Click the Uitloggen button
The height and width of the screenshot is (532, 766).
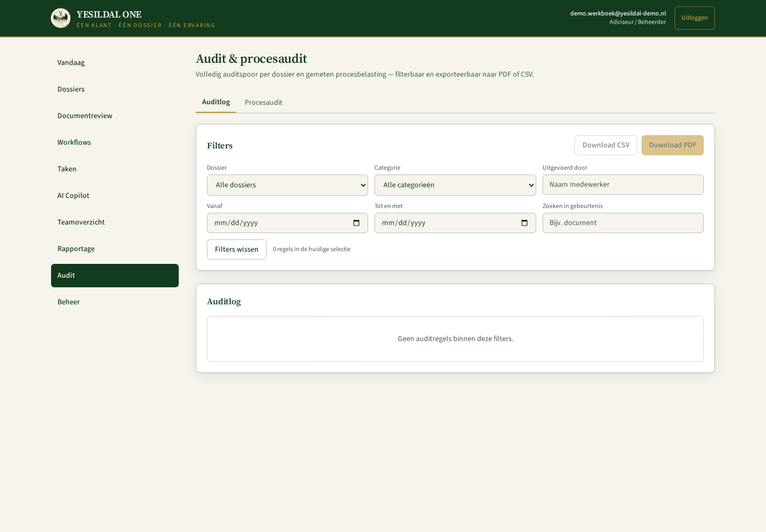[x=695, y=18]
